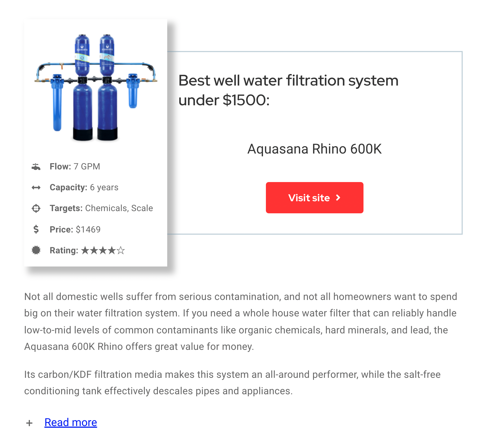This screenshot has width=483, height=448.
Task: Click the first filled rating star
Action: 85,250
